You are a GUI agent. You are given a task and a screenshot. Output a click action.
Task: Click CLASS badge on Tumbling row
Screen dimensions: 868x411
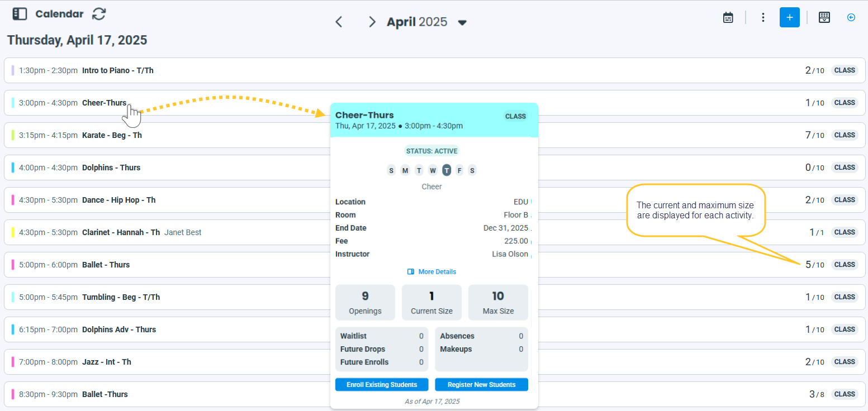[x=845, y=297]
